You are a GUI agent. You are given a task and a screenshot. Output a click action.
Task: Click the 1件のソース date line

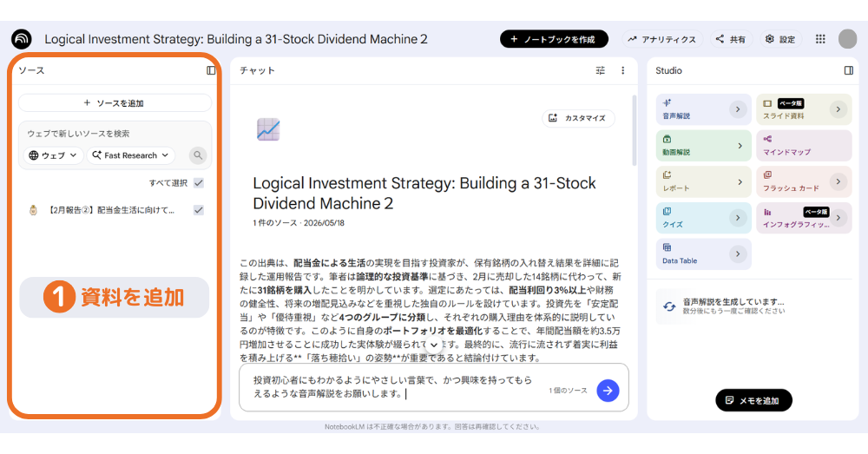(x=299, y=223)
